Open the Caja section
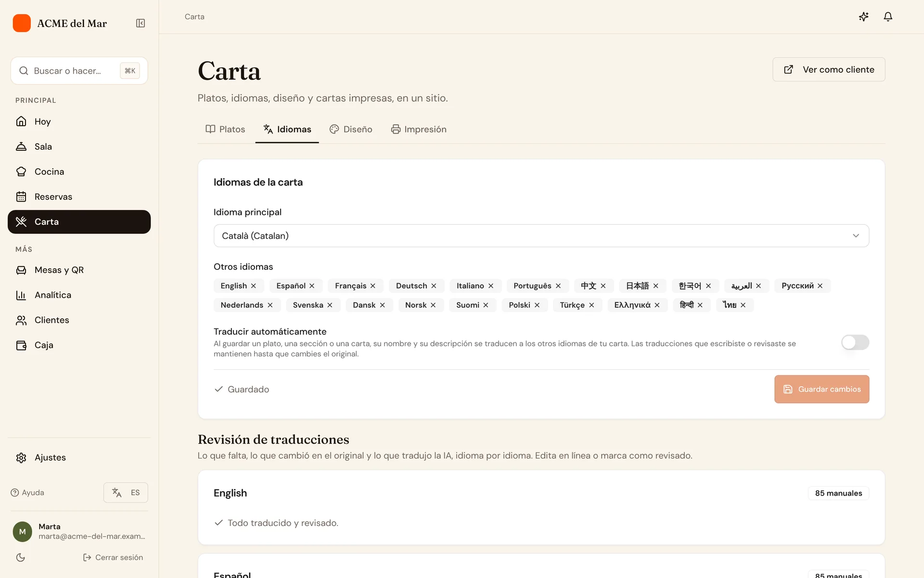 tap(79, 345)
